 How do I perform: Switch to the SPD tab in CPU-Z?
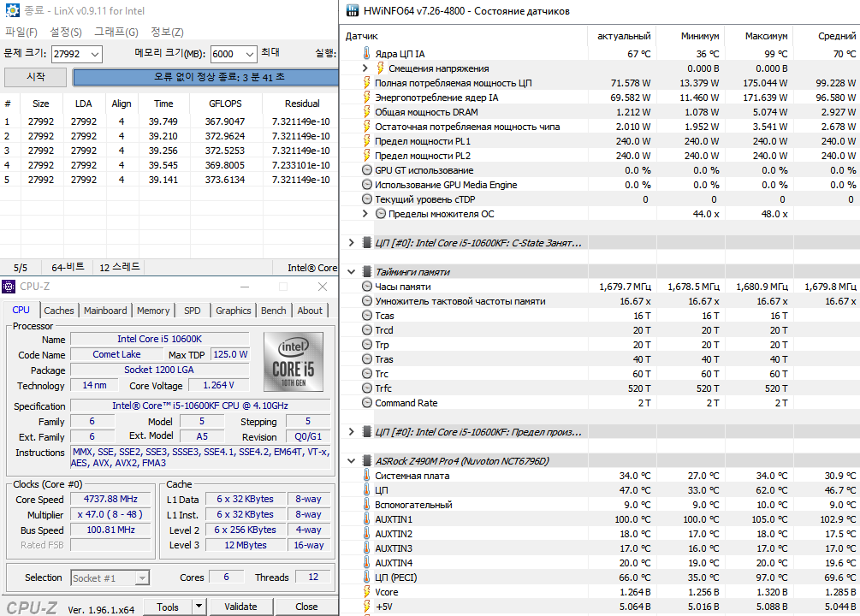(x=192, y=311)
